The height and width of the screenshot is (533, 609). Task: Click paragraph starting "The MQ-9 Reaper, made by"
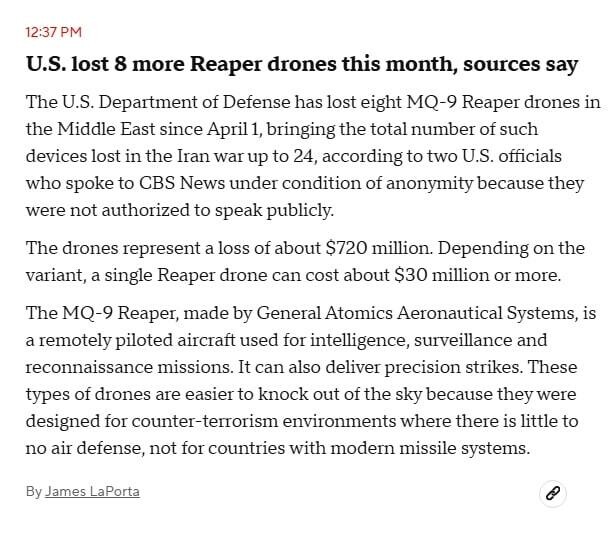pos(310,380)
